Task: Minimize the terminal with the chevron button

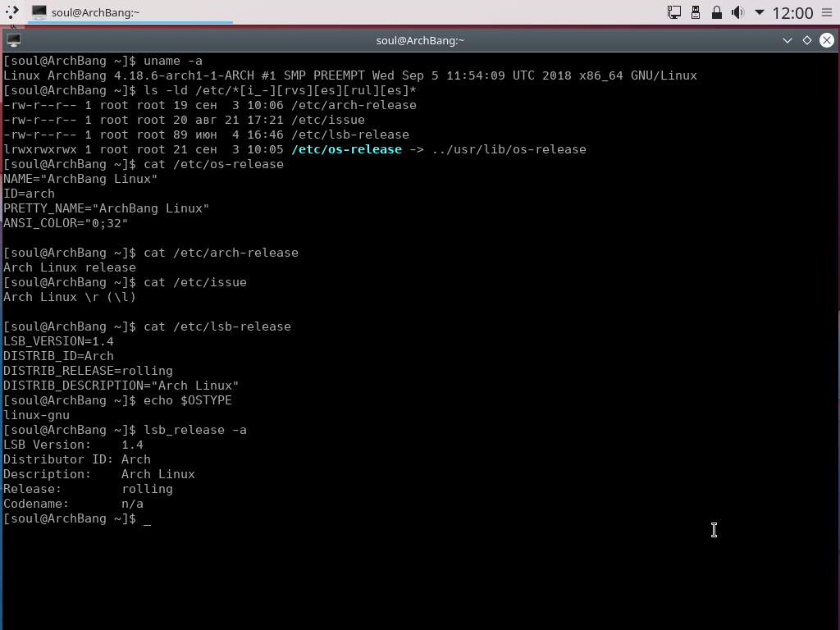Action: pos(787,40)
